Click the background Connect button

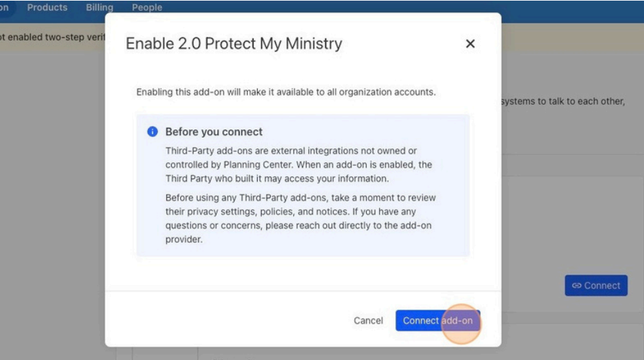pyautogui.click(x=596, y=286)
